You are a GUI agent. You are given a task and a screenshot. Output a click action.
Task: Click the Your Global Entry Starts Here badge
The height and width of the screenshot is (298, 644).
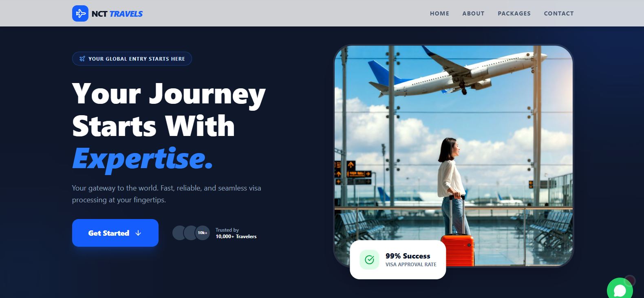pos(132,59)
